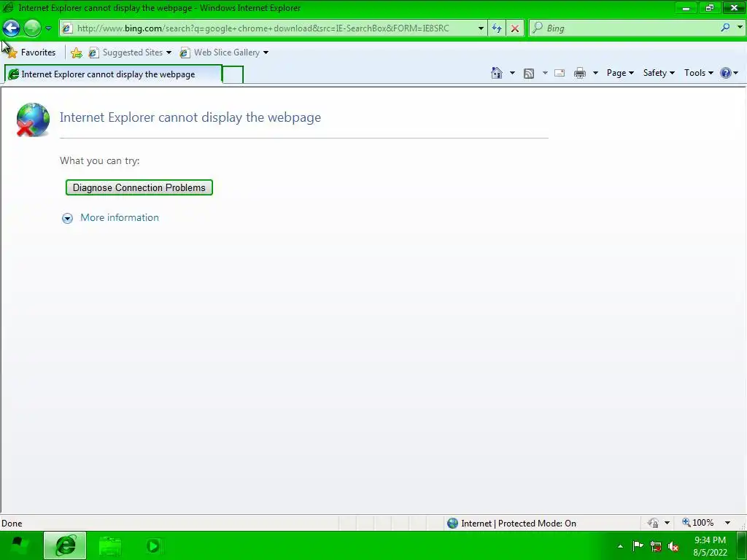This screenshot has height=560, width=747.
Task: Expand the Feeds dropdown arrow
Action: tap(545, 73)
